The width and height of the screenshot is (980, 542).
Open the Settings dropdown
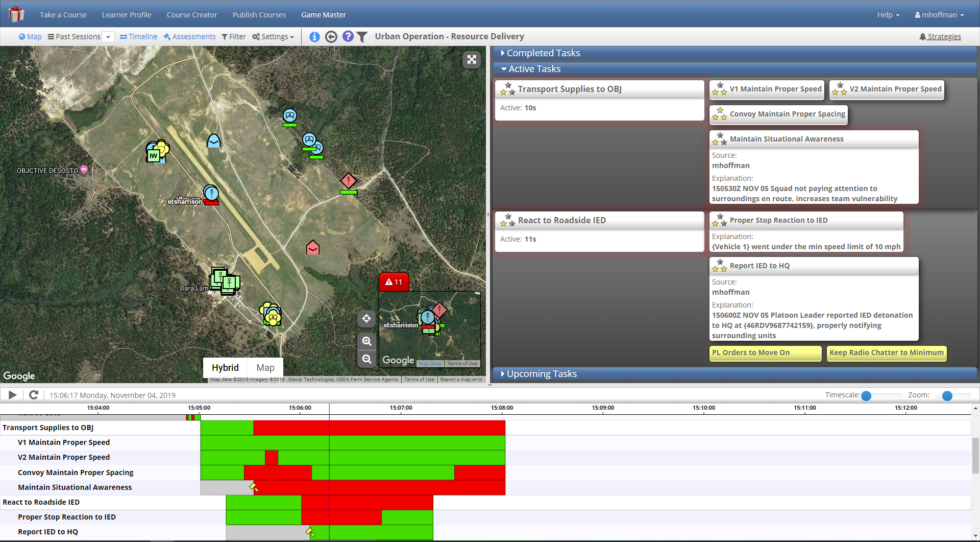(x=273, y=37)
